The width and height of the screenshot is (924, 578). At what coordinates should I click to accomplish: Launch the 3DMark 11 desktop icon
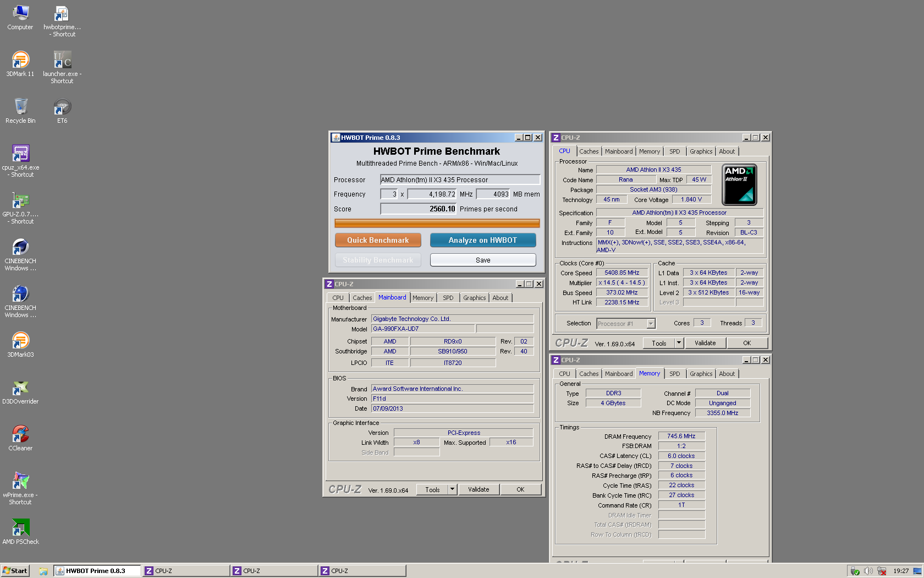coord(20,64)
